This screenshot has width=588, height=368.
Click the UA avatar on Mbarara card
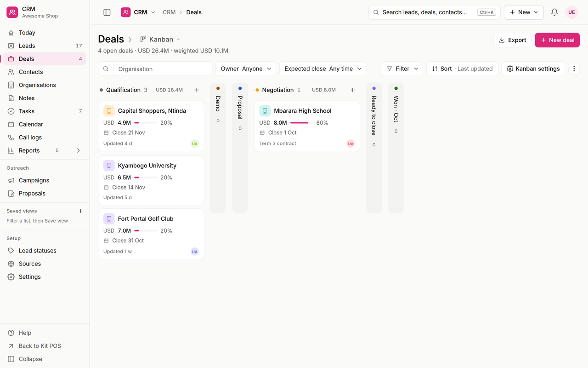351,144
